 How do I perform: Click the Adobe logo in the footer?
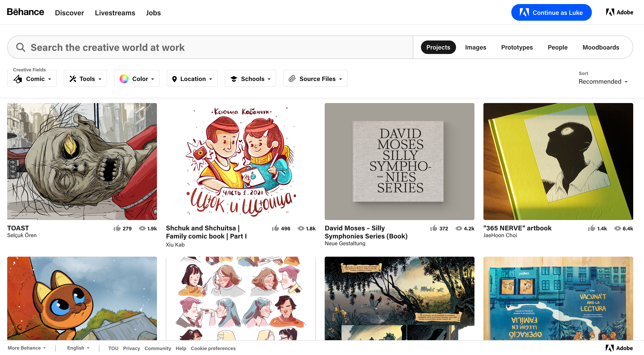pyautogui.click(x=619, y=348)
